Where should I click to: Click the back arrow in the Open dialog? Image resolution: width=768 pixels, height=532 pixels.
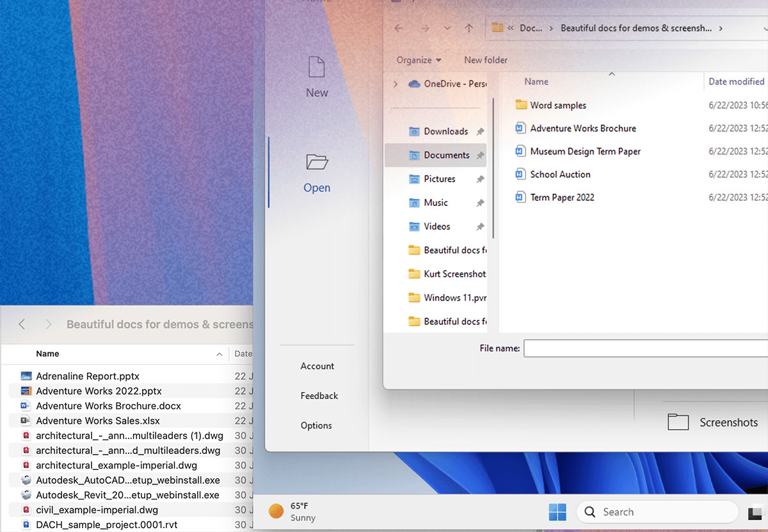pyautogui.click(x=398, y=28)
